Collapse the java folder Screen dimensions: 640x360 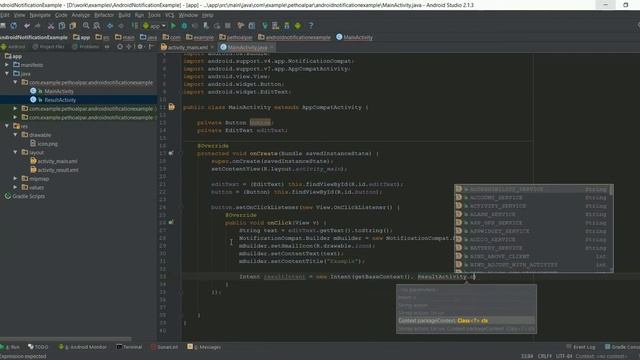pos(7,73)
